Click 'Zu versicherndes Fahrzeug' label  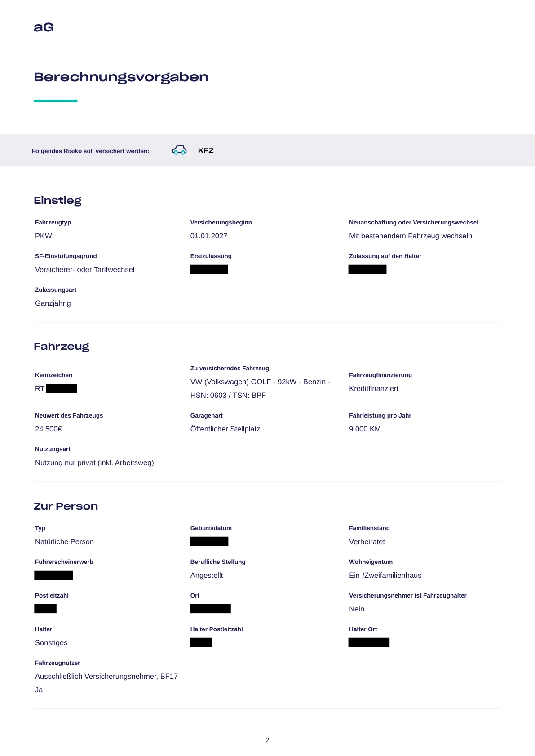point(230,369)
